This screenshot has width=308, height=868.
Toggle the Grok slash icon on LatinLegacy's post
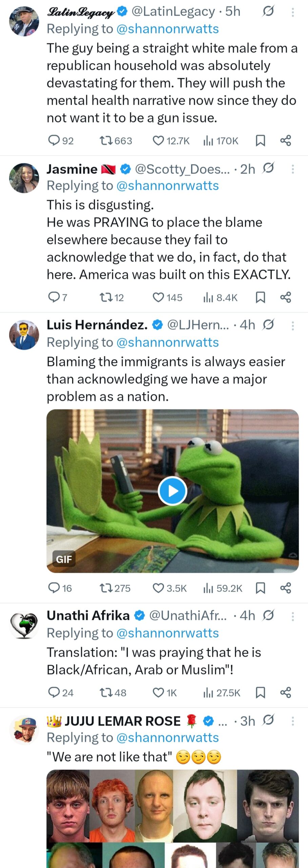click(x=268, y=11)
